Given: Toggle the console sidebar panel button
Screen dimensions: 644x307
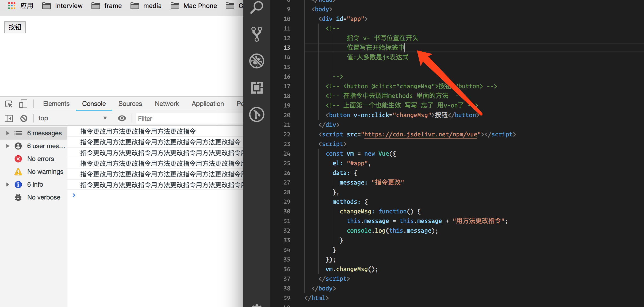Looking at the screenshot, I should [9, 118].
